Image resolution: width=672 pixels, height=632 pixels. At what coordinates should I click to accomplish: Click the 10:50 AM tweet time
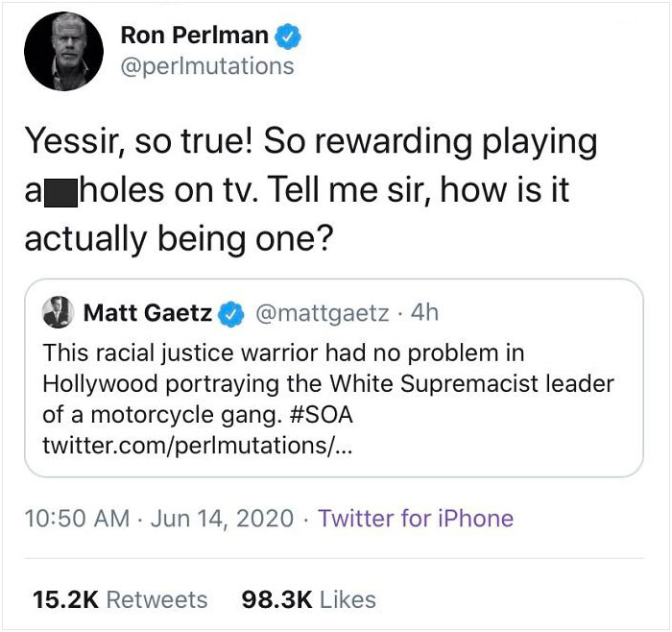point(77,520)
